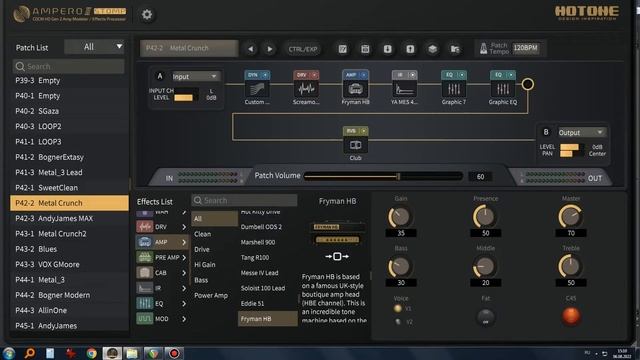This screenshot has height=360, width=640.
Task: Go to the previous patch arrow
Action: click(251, 49)
